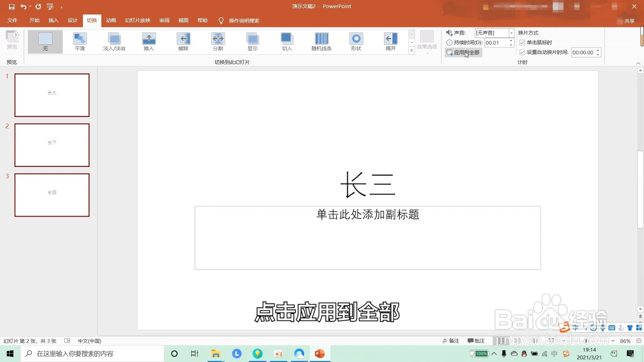The width and height of the screenshot is (644, 362).
Task: Select slide 3 thumbnail 长四
Action: click(x=52, y=195)
